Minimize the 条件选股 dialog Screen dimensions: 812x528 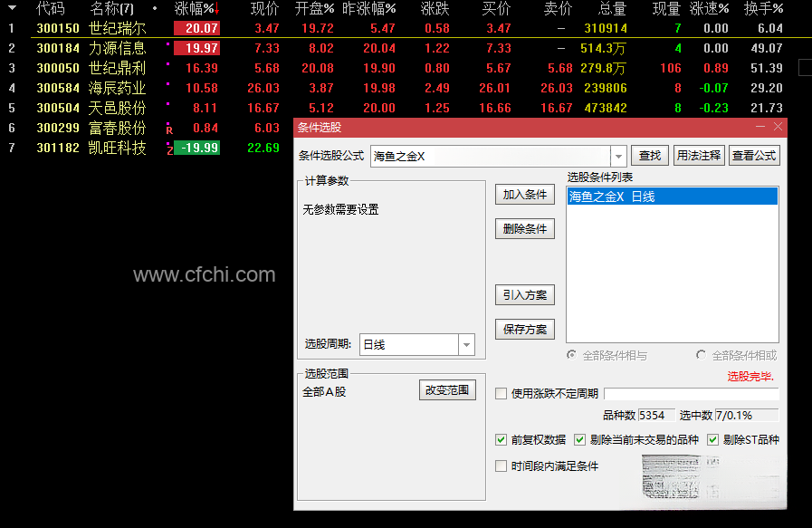(x=760, y=127)
